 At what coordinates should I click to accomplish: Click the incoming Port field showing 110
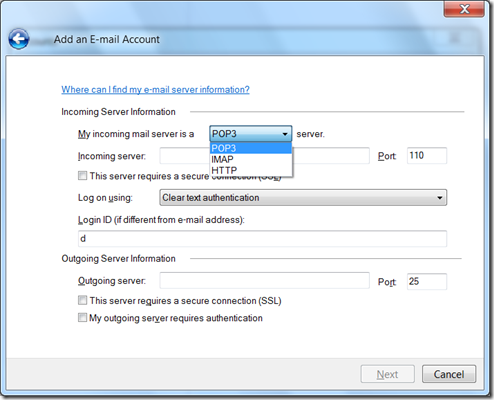click(x=427, y=156)
